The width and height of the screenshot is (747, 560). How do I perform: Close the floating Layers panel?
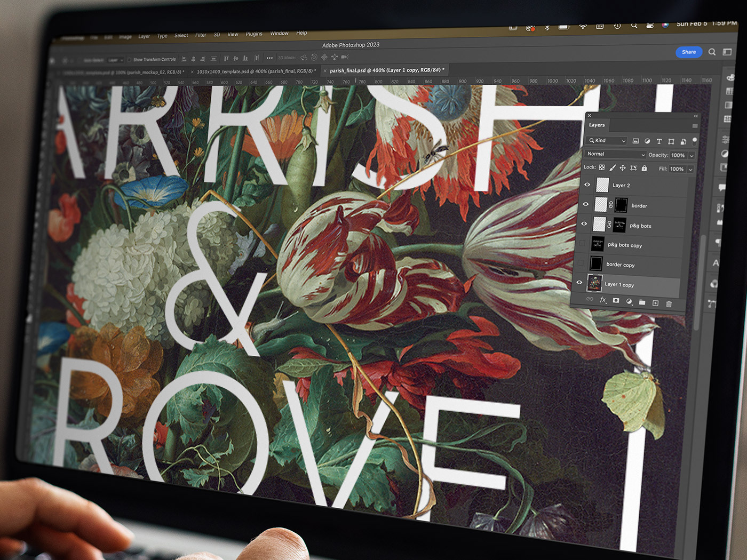coord(589,116)
